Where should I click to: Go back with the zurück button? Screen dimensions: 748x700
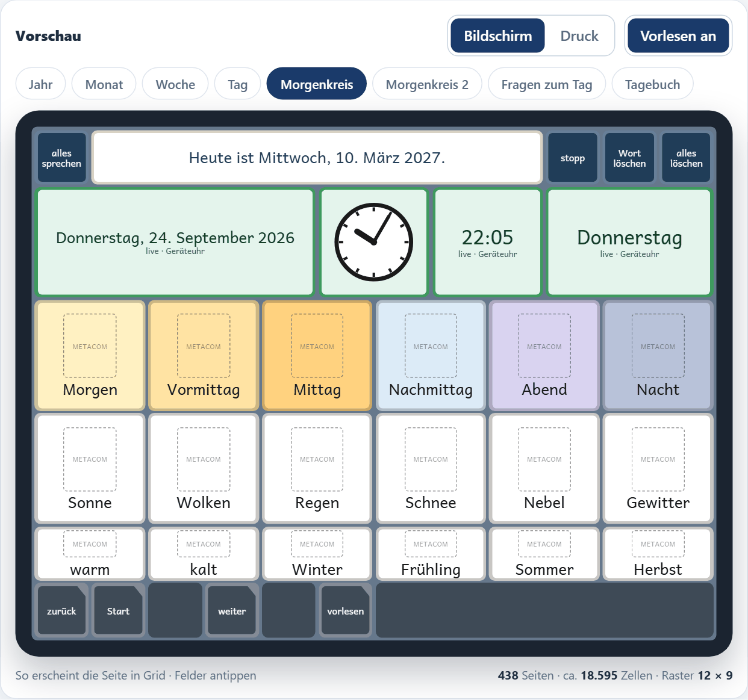61,610
